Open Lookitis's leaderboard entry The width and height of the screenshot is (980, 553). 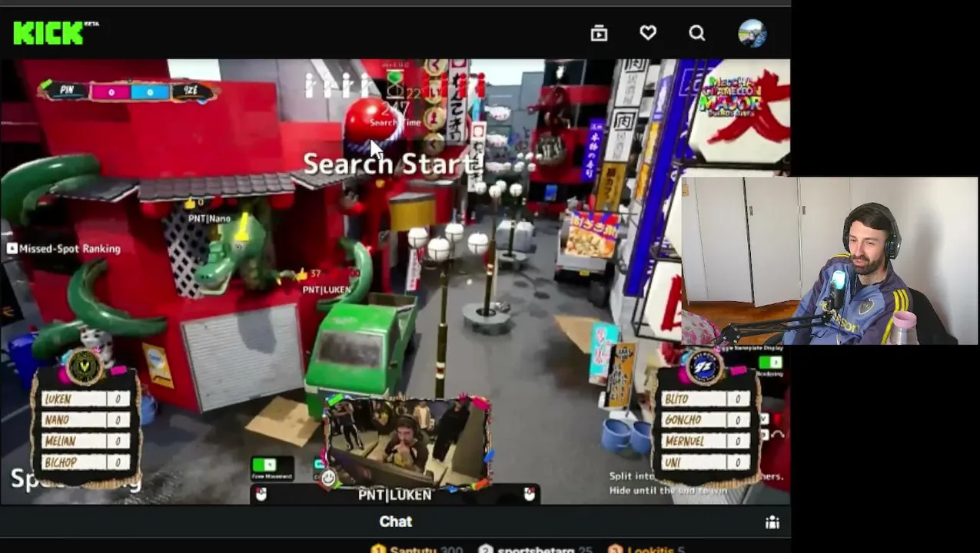(x=646, y=549)
